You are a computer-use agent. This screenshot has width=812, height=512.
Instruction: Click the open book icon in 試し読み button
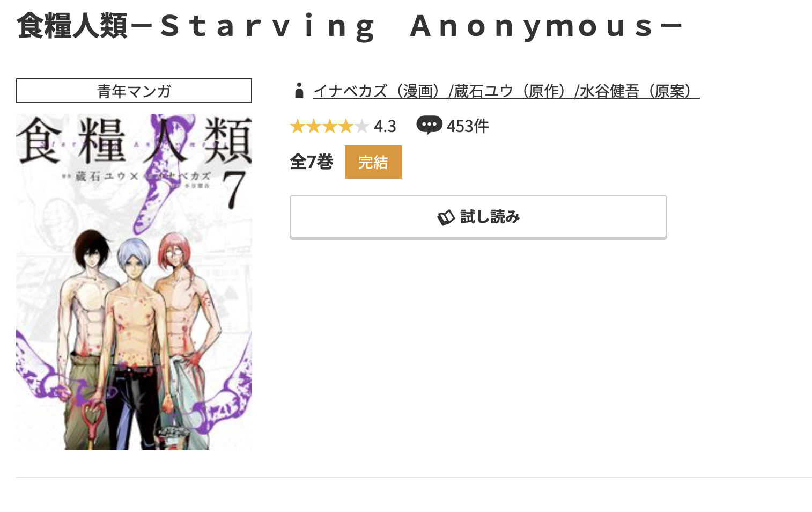tap(446, 217)
